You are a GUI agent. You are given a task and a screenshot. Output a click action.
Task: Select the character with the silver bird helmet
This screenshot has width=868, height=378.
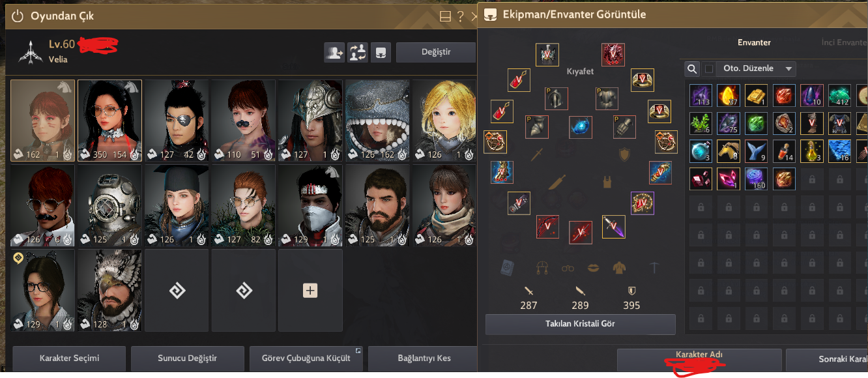(310, 121)
